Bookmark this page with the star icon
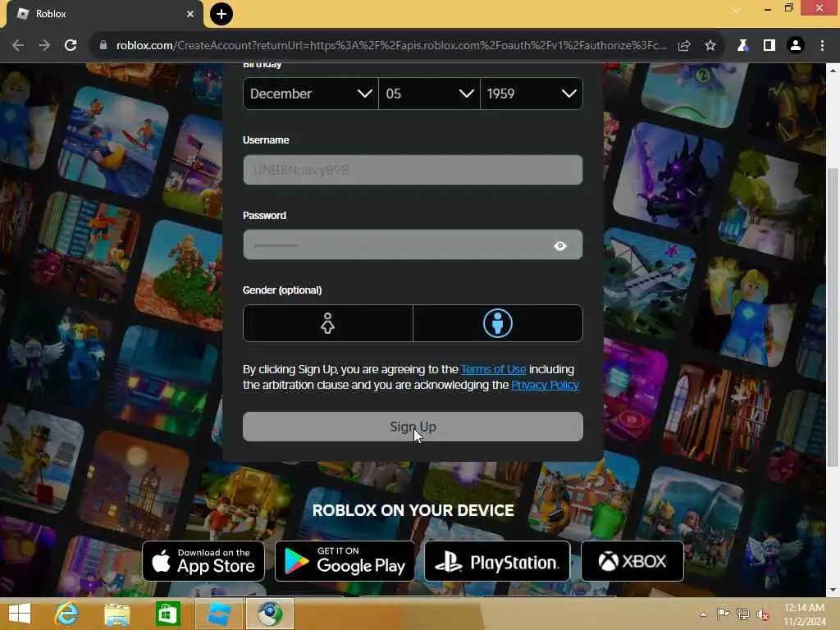Image resolution: width=840 pixels, height=630 pixels. click(x=710, y=46)
